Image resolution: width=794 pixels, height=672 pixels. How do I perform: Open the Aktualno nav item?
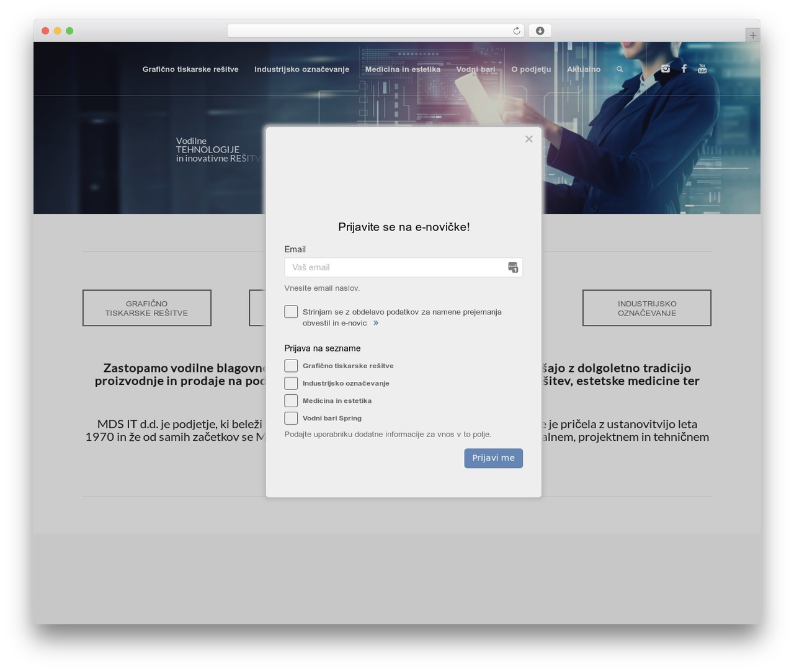pyautogui.click(x=584, y=69)
